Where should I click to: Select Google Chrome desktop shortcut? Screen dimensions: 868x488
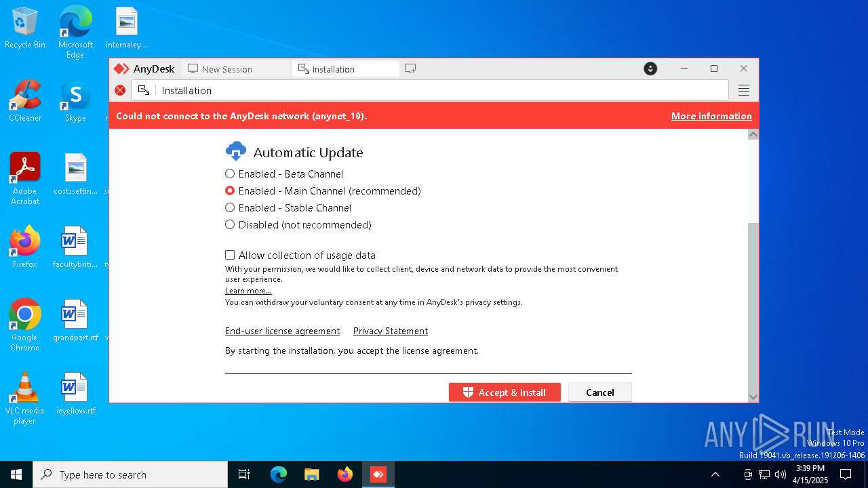tap(25, 325)
